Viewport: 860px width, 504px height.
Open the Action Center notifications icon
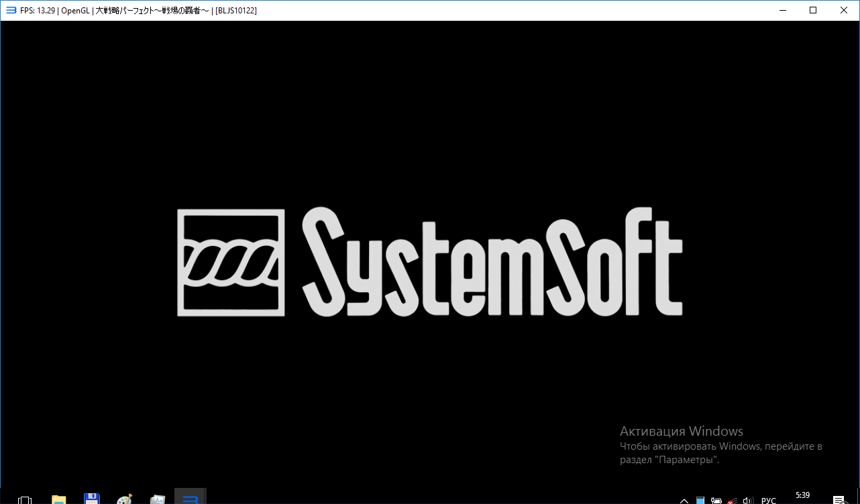click(839, 500)
